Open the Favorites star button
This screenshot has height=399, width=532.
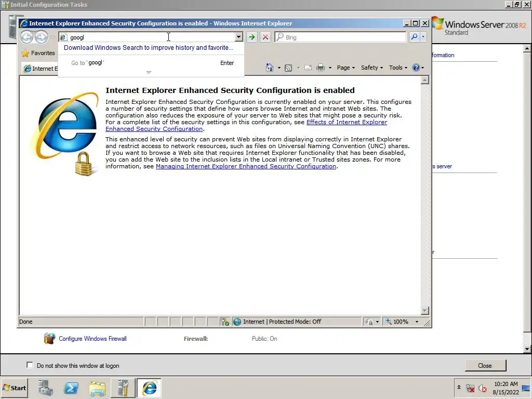38,53
